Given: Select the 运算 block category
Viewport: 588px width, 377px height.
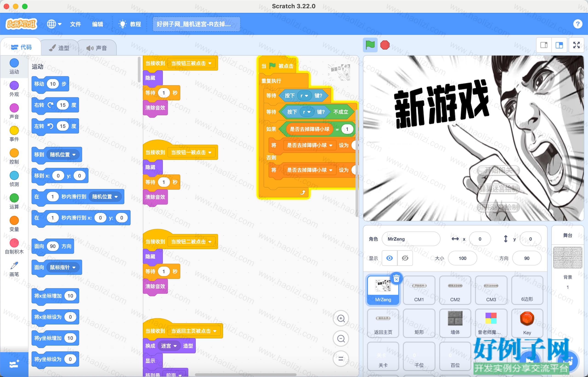Looking at the screenshot, I should click(x=14, y=201).
